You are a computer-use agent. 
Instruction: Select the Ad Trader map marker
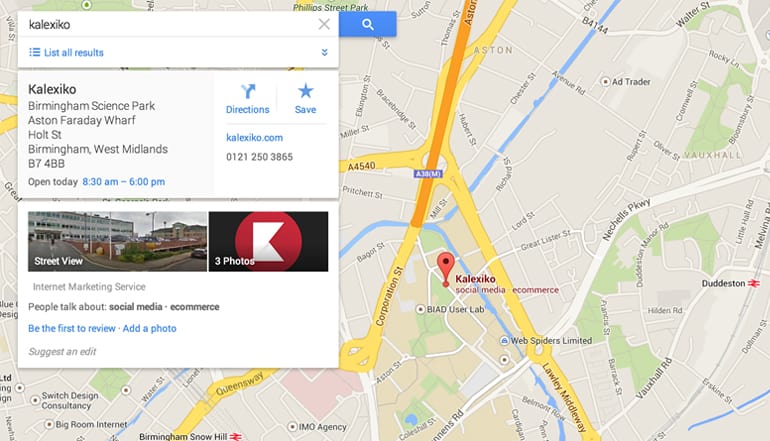click(x=605, y=82)
